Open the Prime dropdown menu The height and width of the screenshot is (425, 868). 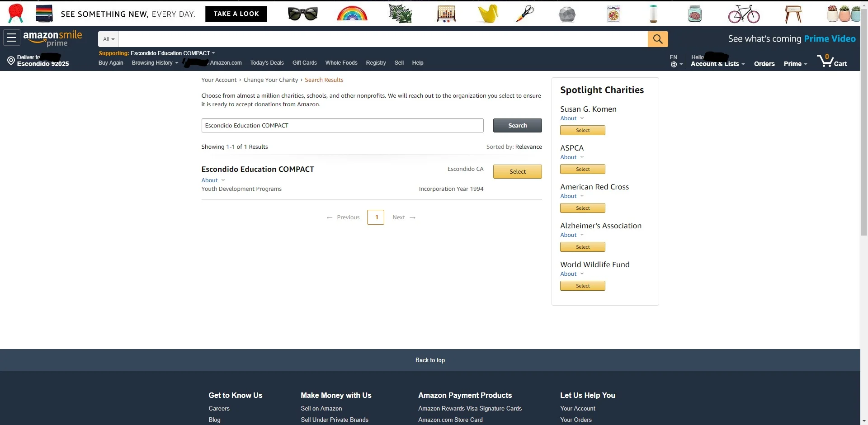(795, 64)
